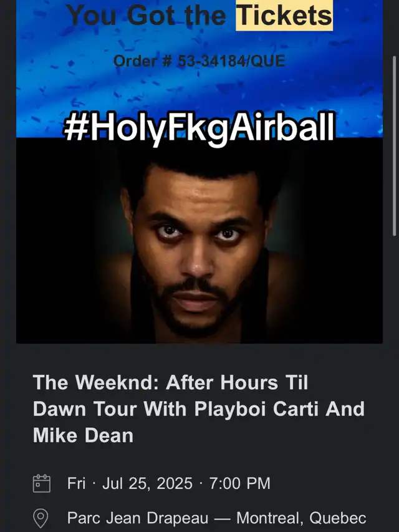This screenshot has width=399, height=532.
Task: Open the event poster image
Action: click(199, 241)
